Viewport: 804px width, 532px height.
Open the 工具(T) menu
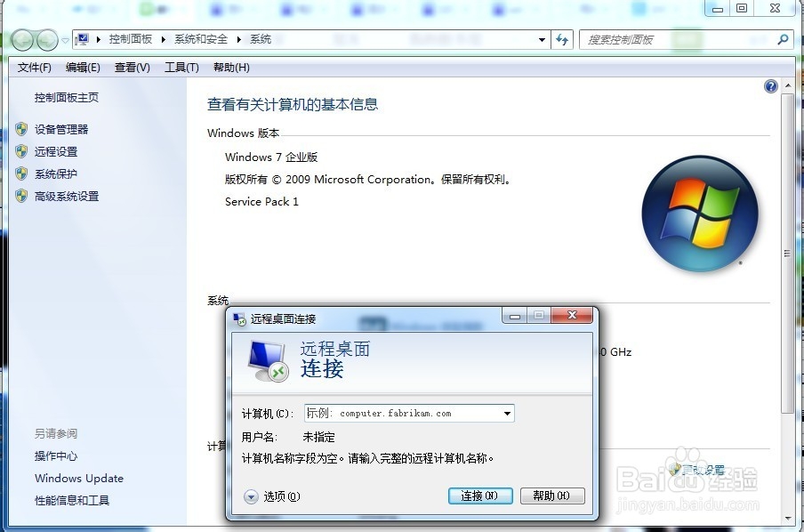[x=181, y=68]
